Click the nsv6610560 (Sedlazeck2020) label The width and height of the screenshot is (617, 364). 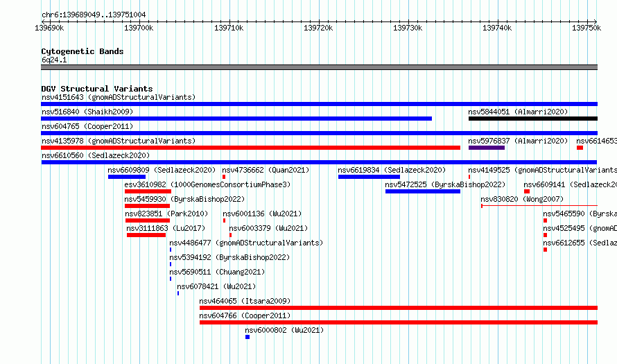pyautogui.click(x=96, y=155)
